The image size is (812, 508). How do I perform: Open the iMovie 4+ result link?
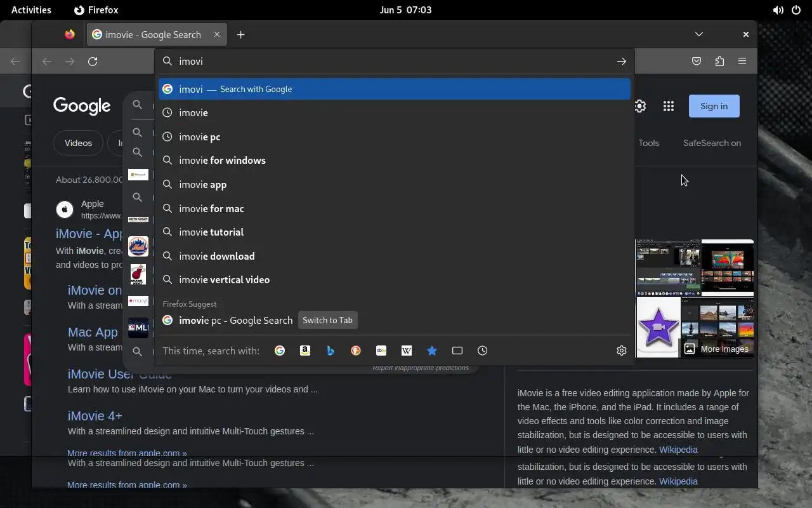[95, 416]
